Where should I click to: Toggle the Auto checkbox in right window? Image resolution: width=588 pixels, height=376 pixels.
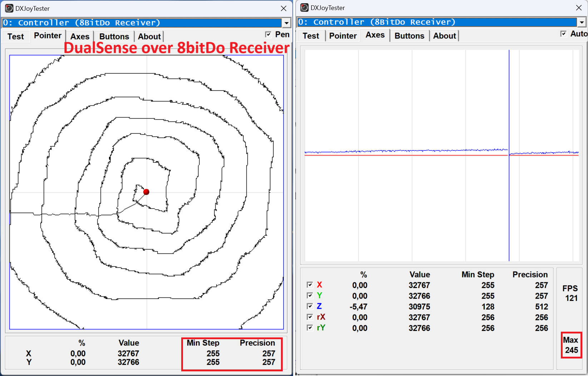click(x=564, y=34)
